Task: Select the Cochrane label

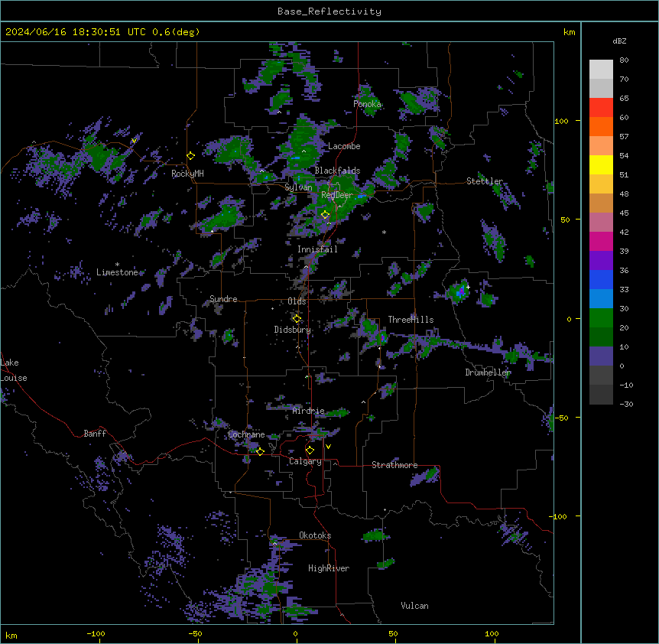Action: coord(246,434)
